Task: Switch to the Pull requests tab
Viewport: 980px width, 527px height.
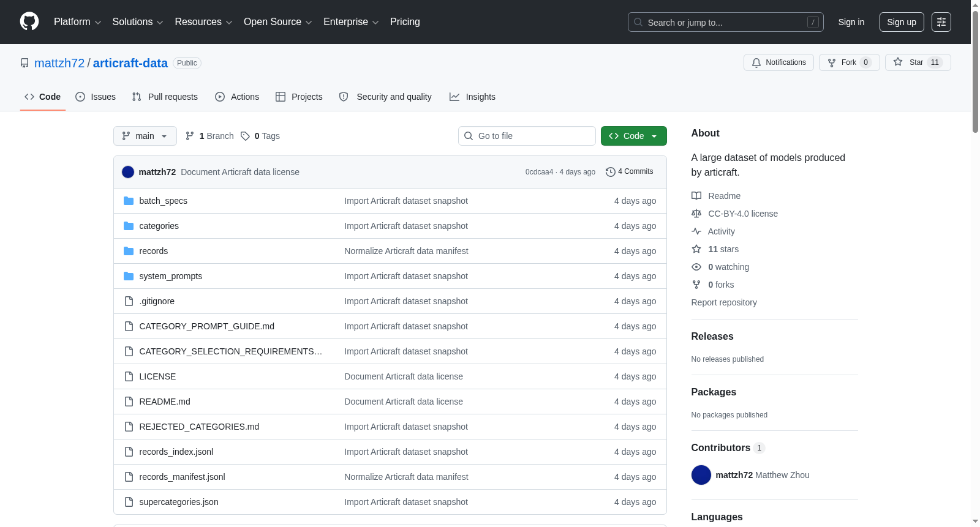Action: pos(165,97)
